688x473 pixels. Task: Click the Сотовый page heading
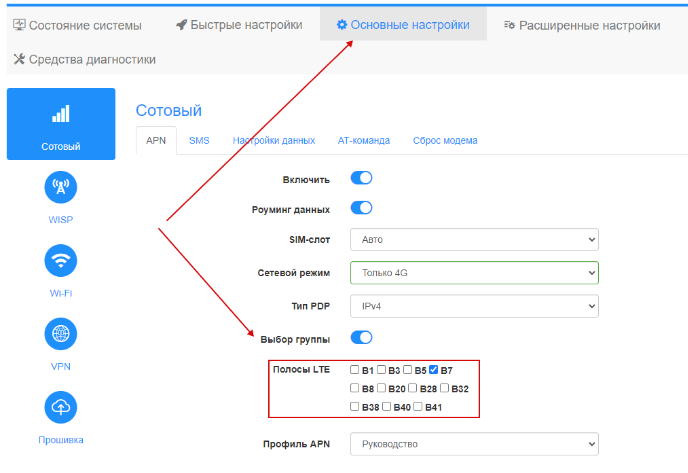tap(168, 111)
